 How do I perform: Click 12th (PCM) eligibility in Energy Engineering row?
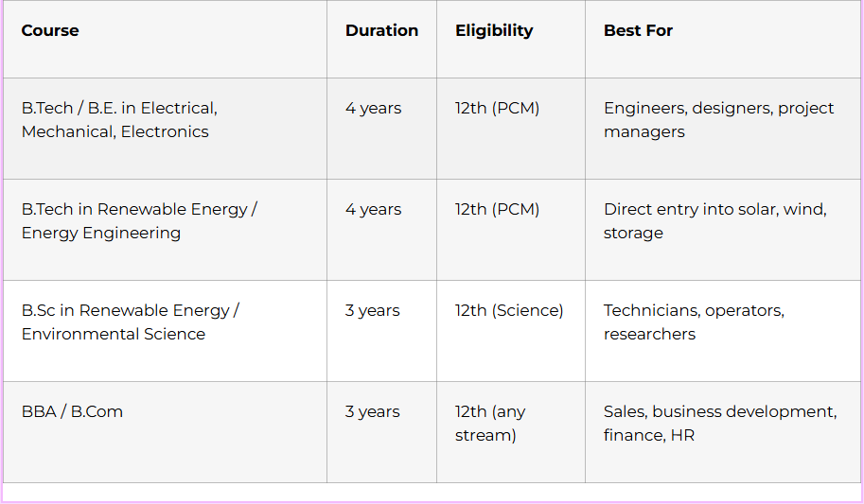497,209
